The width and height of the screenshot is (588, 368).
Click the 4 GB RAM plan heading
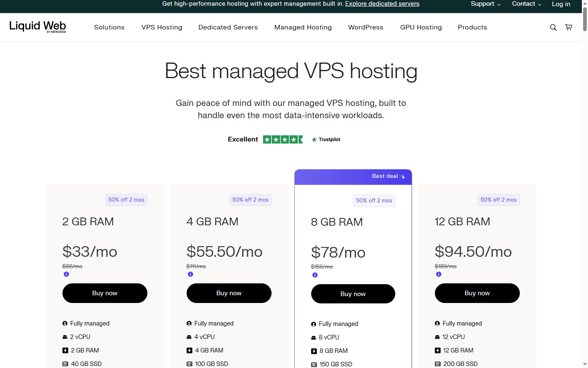coord(212,222)
